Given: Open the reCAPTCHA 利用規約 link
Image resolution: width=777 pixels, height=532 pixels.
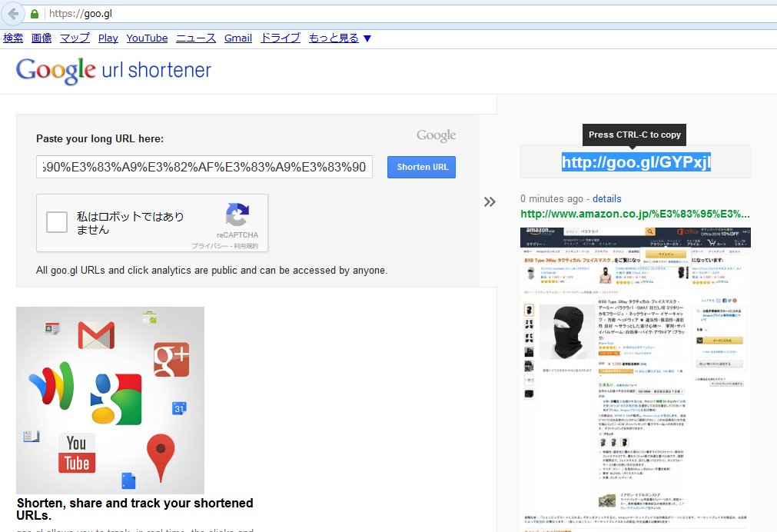Looking at the screenshot, I should point(246,246).
